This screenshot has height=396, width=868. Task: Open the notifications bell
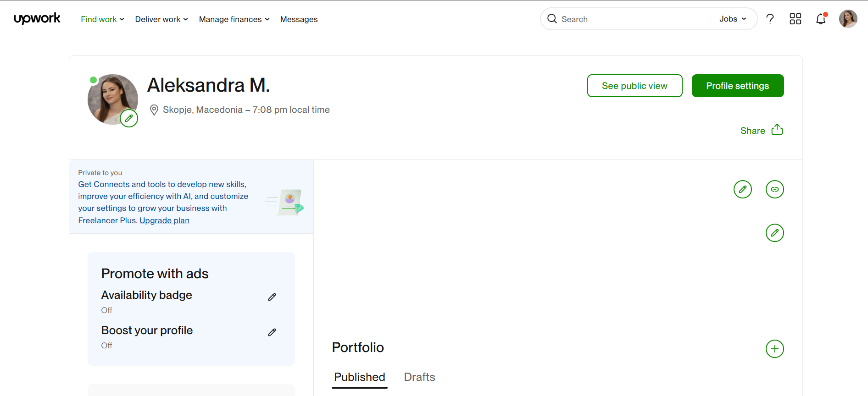(x=821, y=19)
